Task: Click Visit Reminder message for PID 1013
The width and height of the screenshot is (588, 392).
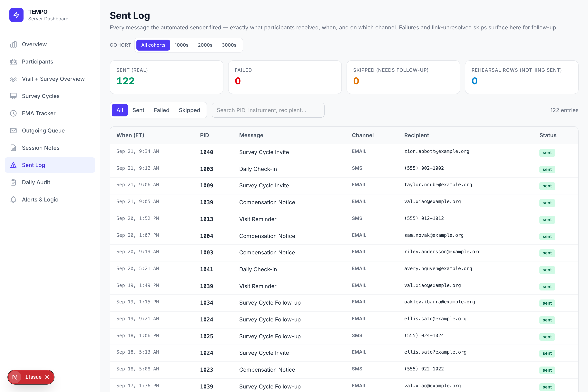Action: [258, 219]
